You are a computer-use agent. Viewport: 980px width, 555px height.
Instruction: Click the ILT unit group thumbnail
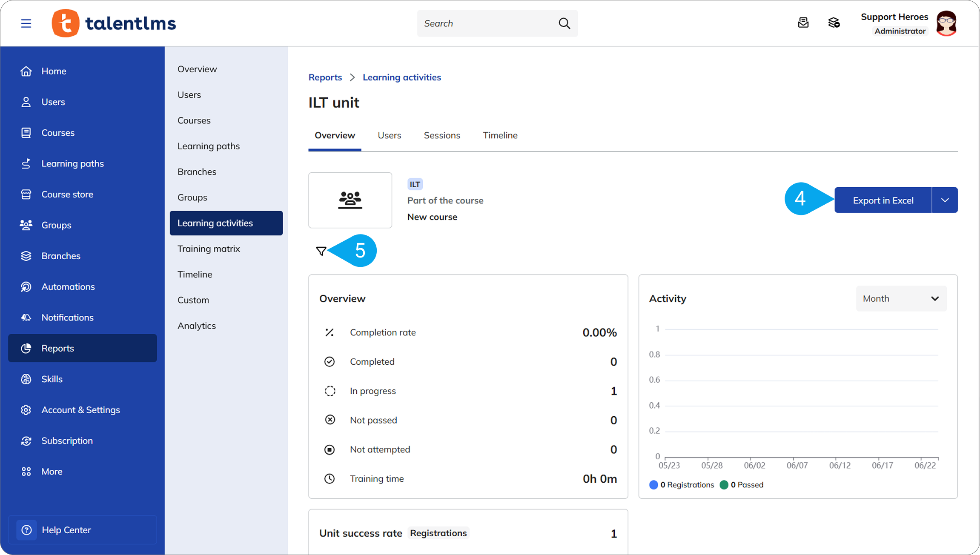click(350, 200)
